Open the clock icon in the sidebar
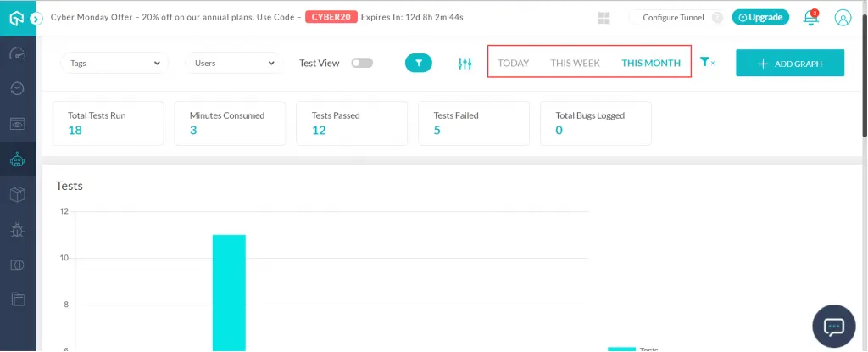Image resolution: width=868 pixels, height=352 pixels. click(17, 88)
